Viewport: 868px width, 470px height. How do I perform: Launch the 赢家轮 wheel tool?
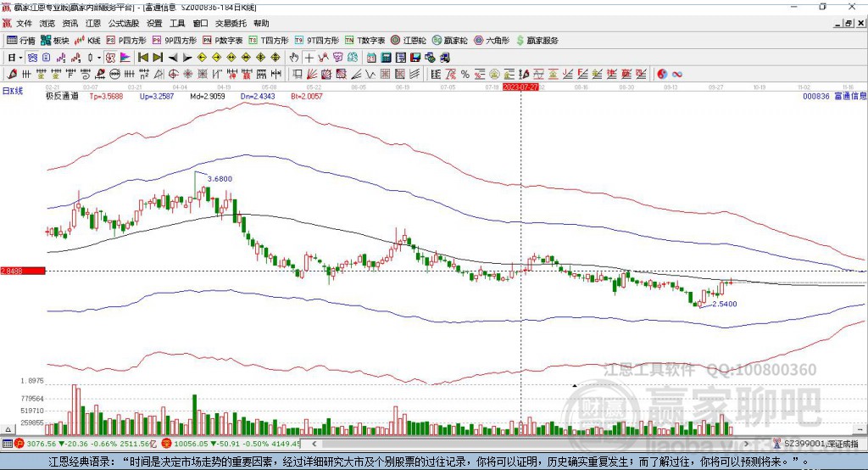449,41
